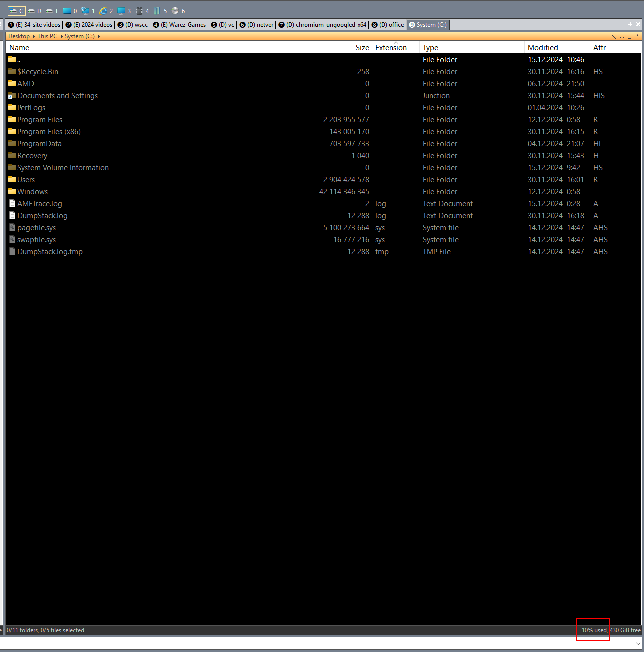The image size is (644, 652).
Task: Click '0/11 folders, 0/5 files selected' status
Action: pyautogui.click(x=45, y=630)
